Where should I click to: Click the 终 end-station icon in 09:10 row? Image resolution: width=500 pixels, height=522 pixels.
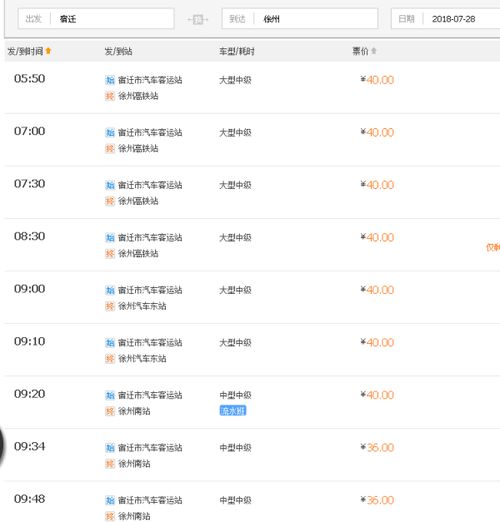point(110,359)
